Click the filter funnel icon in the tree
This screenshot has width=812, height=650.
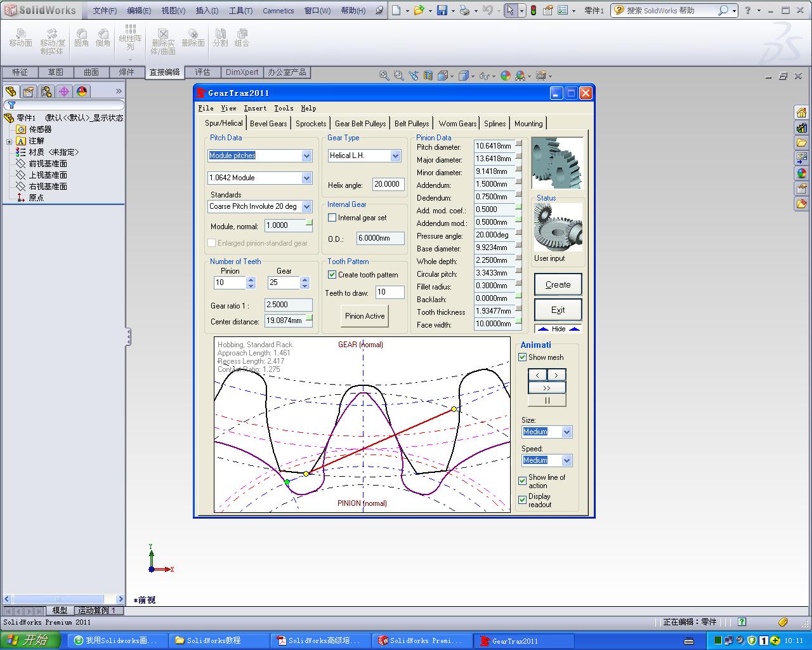tap(11, 105)
